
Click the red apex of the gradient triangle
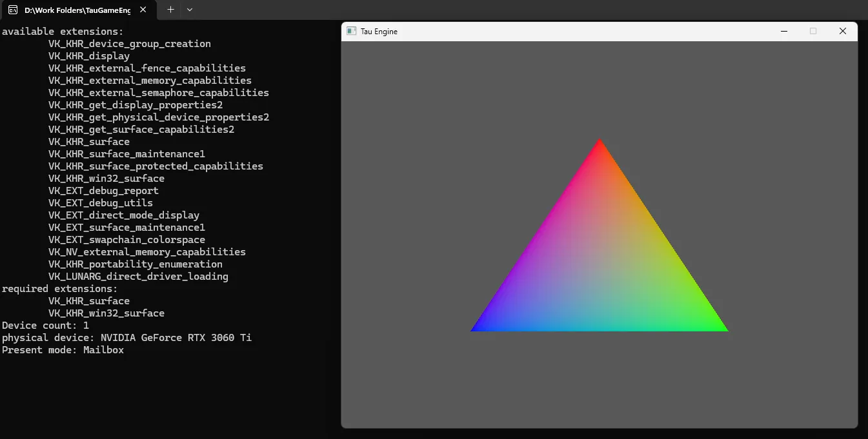(600, 143)
